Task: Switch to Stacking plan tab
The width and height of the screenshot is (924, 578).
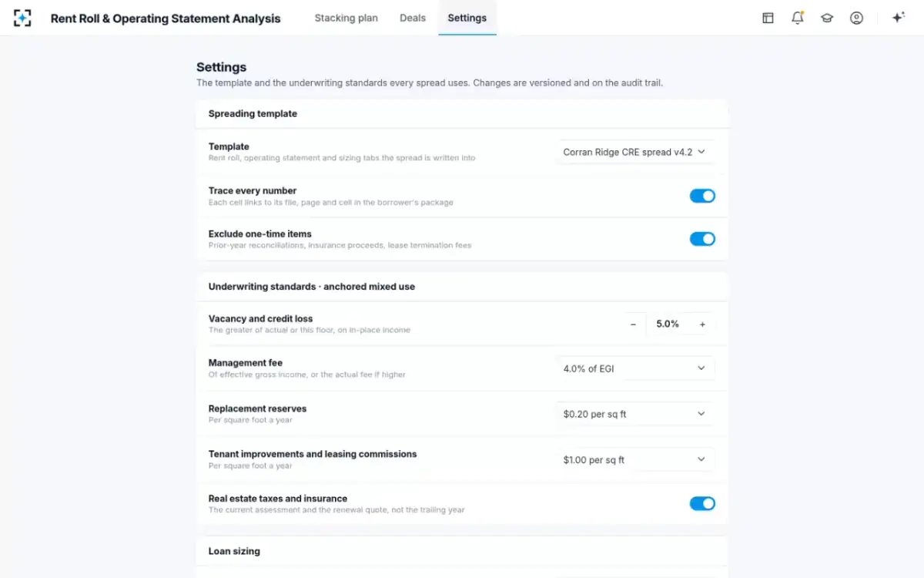Action: (x=346, y=18)
